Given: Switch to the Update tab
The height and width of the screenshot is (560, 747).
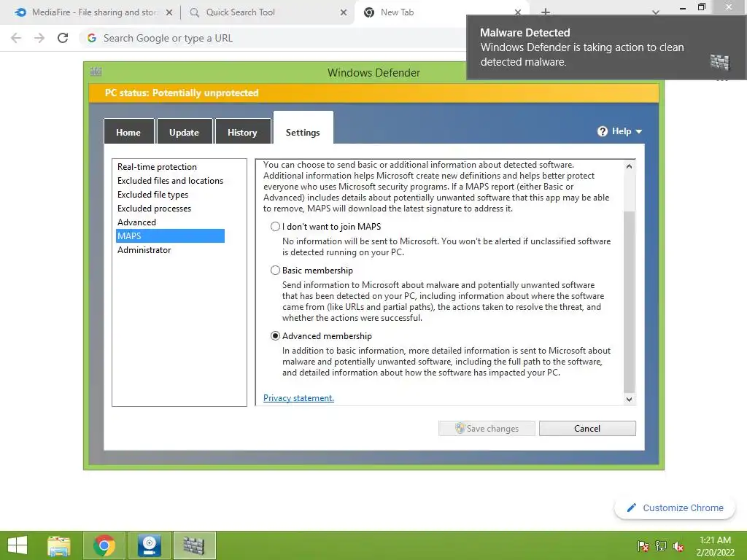Looking at the screenshot, I should click(x=185, y=132).
